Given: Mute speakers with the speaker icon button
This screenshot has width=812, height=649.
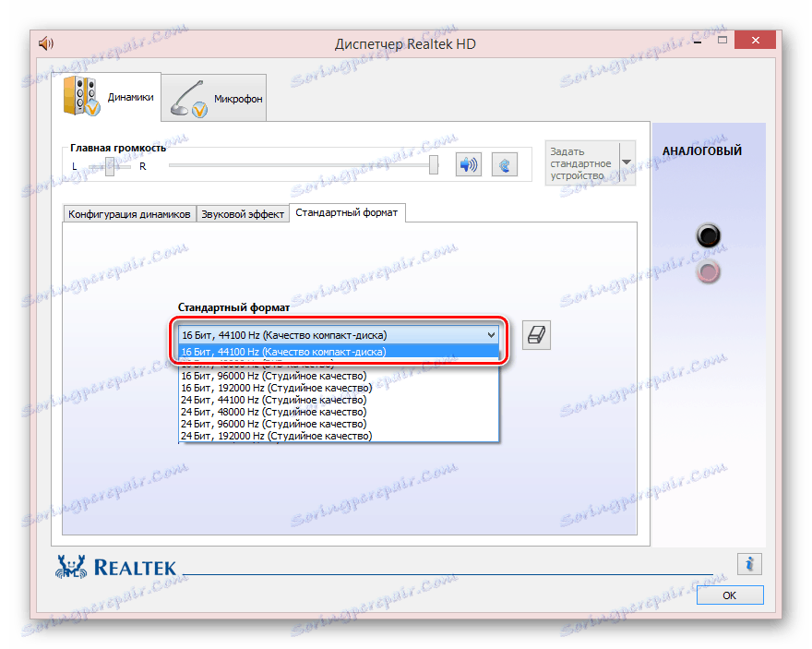Looking at the screenshot, I should point(468,165).
